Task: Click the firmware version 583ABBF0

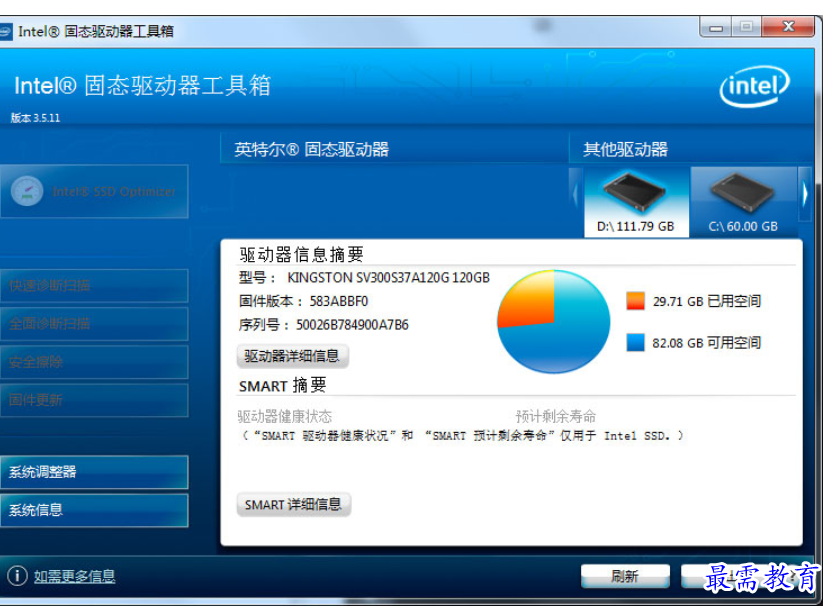Action: point(339,302)
